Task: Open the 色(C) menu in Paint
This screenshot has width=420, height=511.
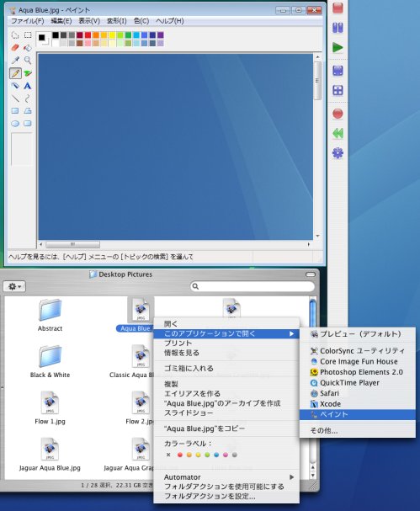Action: point(141,21)
